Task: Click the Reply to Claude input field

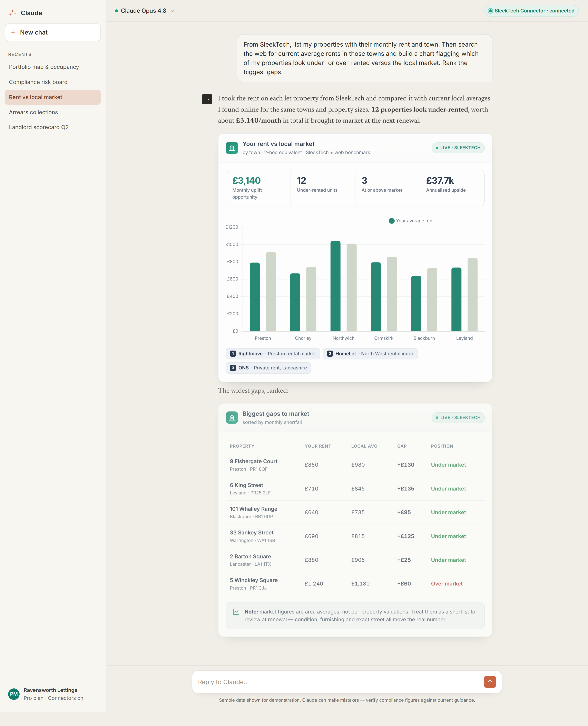Action: click(x=339, y=682)
